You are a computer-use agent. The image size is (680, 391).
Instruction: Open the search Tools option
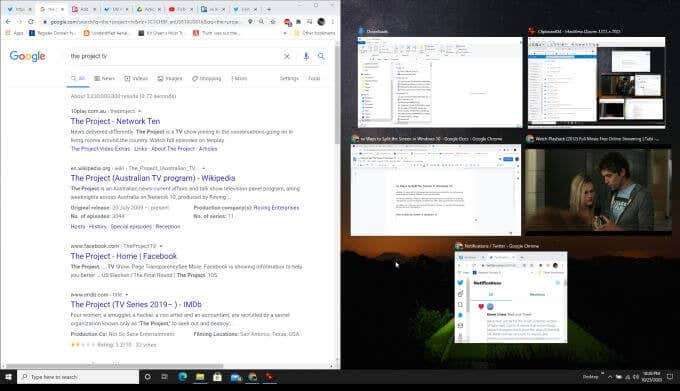314,78
